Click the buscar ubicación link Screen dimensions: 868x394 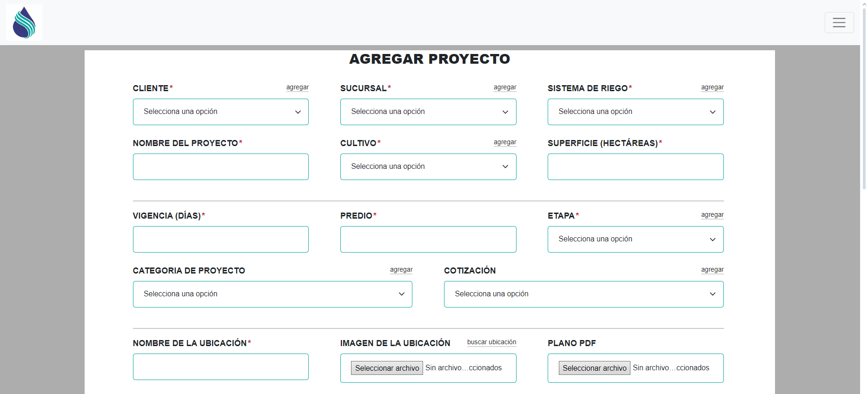491,342
